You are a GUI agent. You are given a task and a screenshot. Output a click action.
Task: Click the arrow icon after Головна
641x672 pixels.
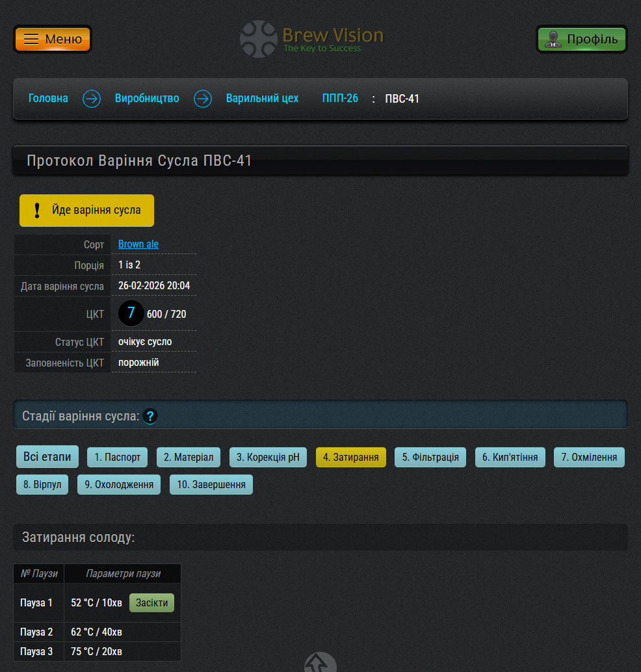point(92,99)
